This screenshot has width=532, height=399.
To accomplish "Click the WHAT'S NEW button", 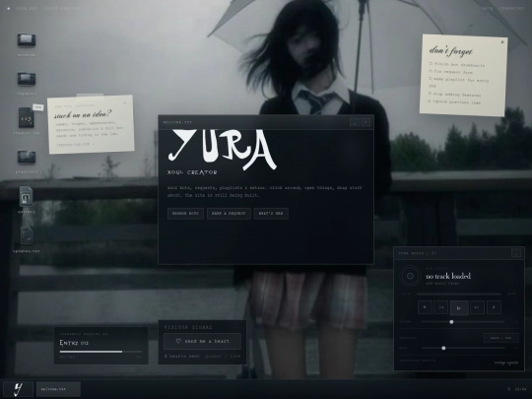I will (x=271, y=214).
